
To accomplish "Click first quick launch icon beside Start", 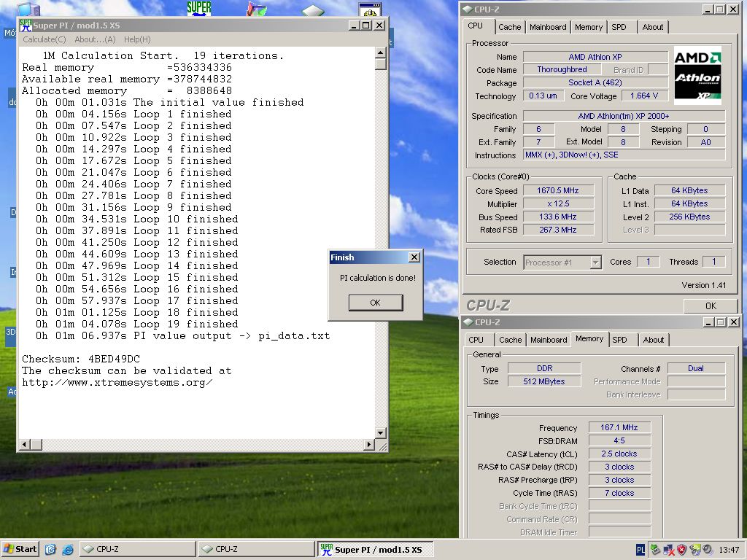I will pos(50,549).
